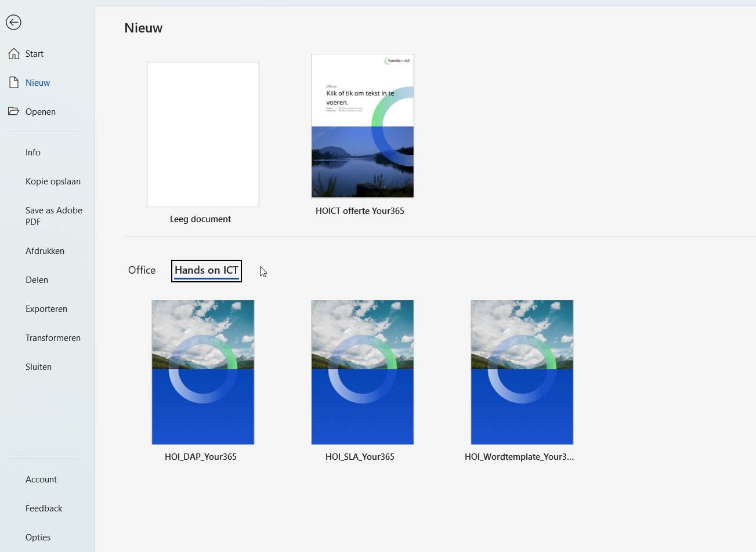Click Sluiten to close the document
The height and width of the screenshot is (552, 756).
point(38,366)
